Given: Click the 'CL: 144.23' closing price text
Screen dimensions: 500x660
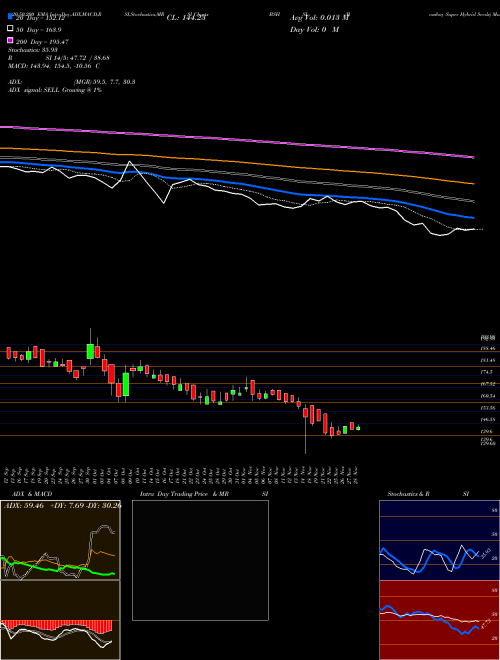Looking at the screenshot, I should 186,18.
